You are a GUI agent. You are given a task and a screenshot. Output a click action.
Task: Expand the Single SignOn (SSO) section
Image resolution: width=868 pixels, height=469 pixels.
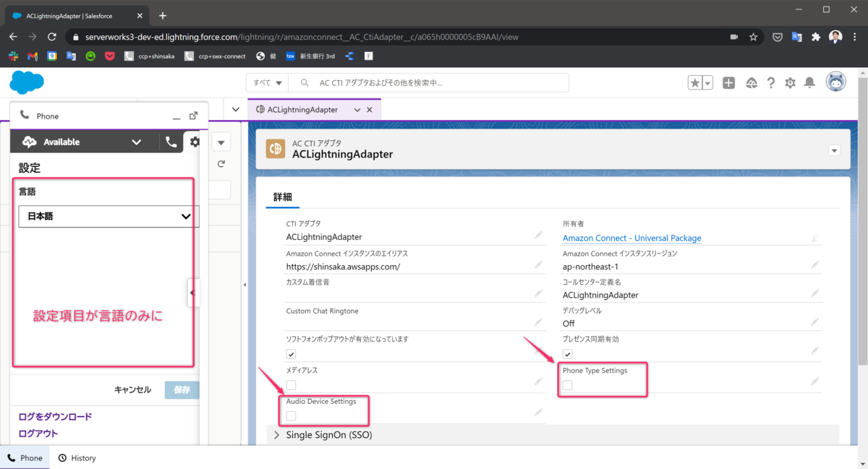coord(276,435)
